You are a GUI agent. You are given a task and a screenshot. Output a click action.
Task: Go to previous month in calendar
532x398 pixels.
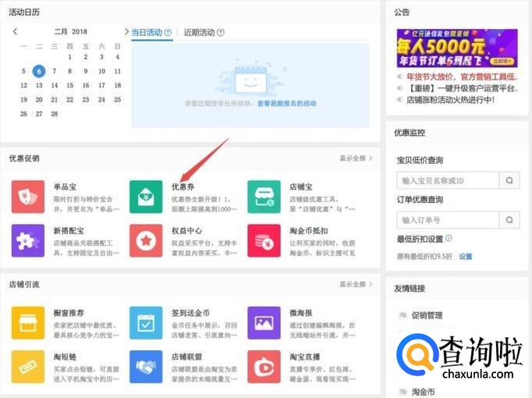pyautogui.click(x=15, y=31)
